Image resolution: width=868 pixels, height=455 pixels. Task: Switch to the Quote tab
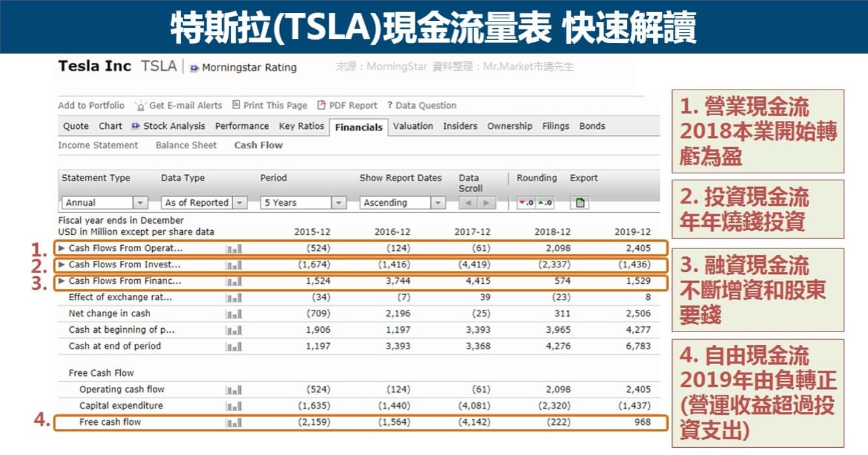pos(76,126)
